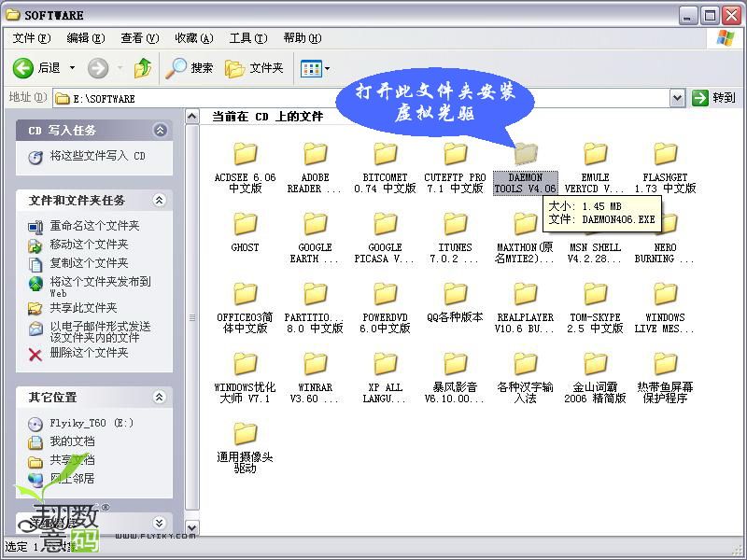
Task: Open the Search (搜索) toolbar button
Action: (x=190, y=68)
